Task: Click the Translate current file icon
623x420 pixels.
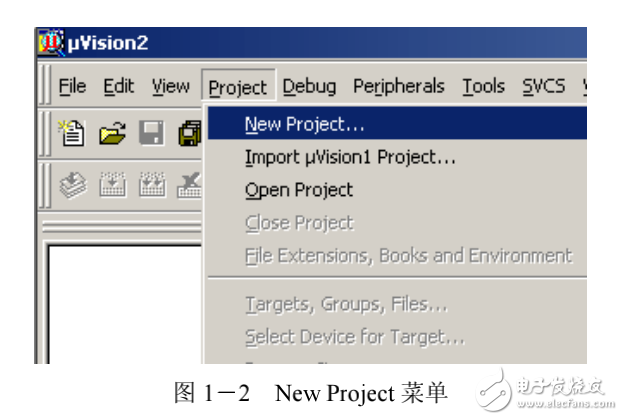Action: (72, 184)
